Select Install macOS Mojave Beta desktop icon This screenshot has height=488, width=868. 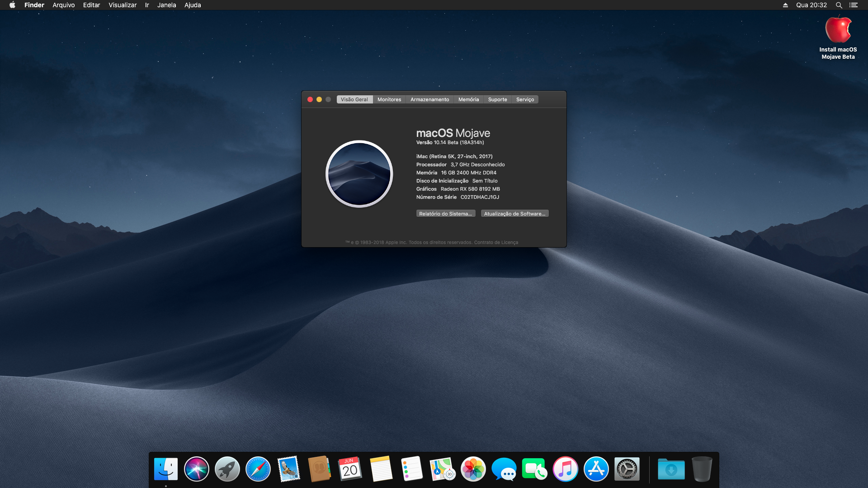tap(838, 38)
